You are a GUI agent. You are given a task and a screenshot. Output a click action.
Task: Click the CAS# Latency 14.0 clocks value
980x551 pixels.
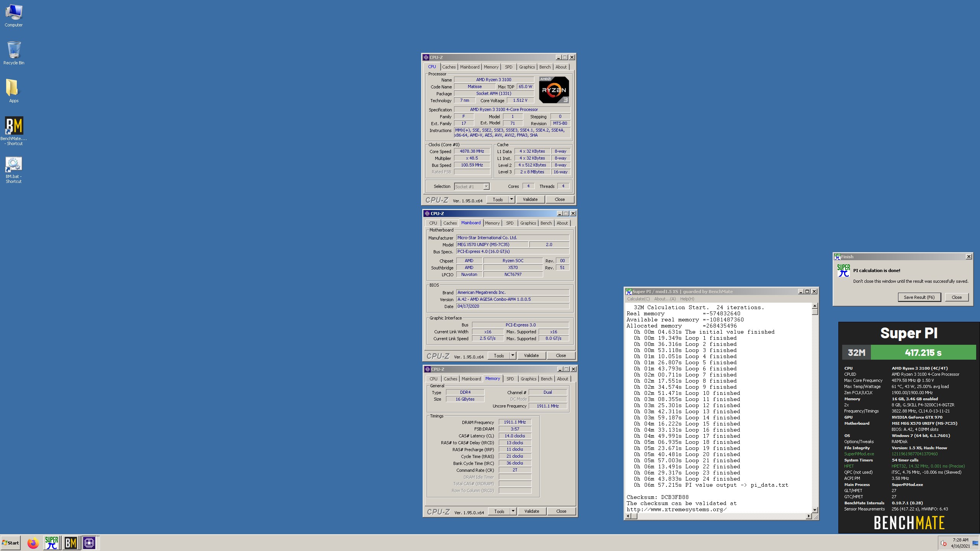pyautogui.click(x=514, y=436)
